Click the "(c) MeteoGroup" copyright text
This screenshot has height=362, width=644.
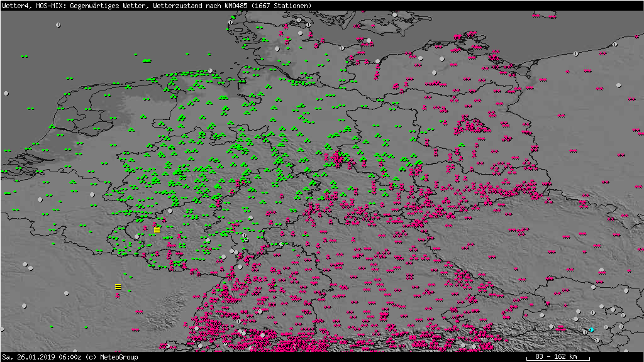click(111, 357)
